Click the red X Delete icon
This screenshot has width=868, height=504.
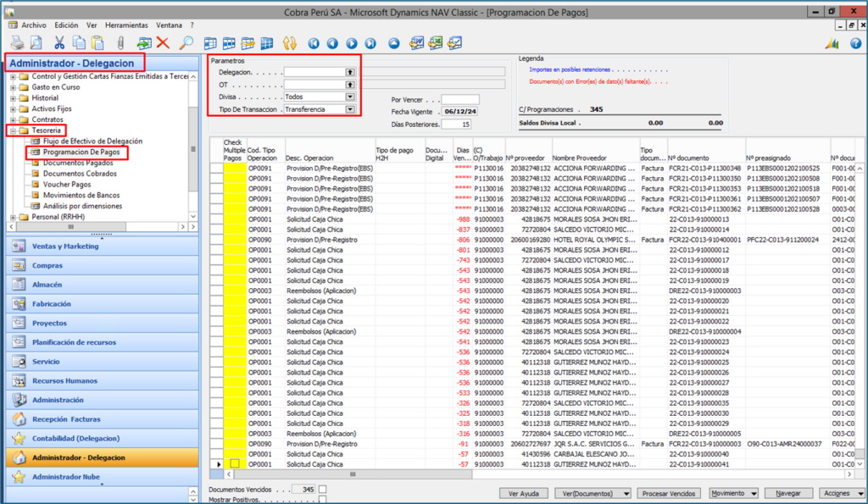(x=163, y=42)
